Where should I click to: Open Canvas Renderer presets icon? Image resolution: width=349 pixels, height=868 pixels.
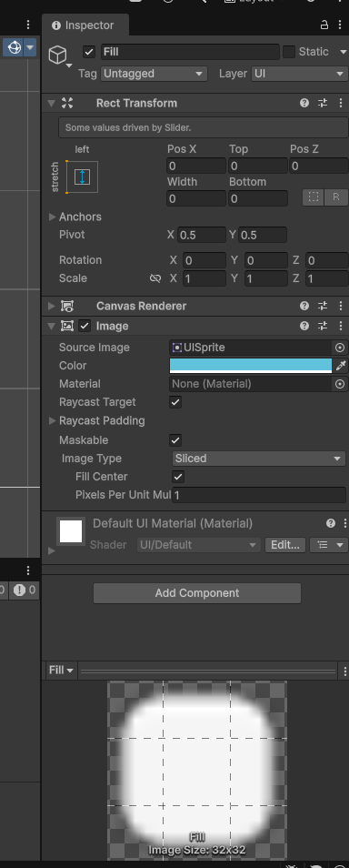tap(323, 306)
